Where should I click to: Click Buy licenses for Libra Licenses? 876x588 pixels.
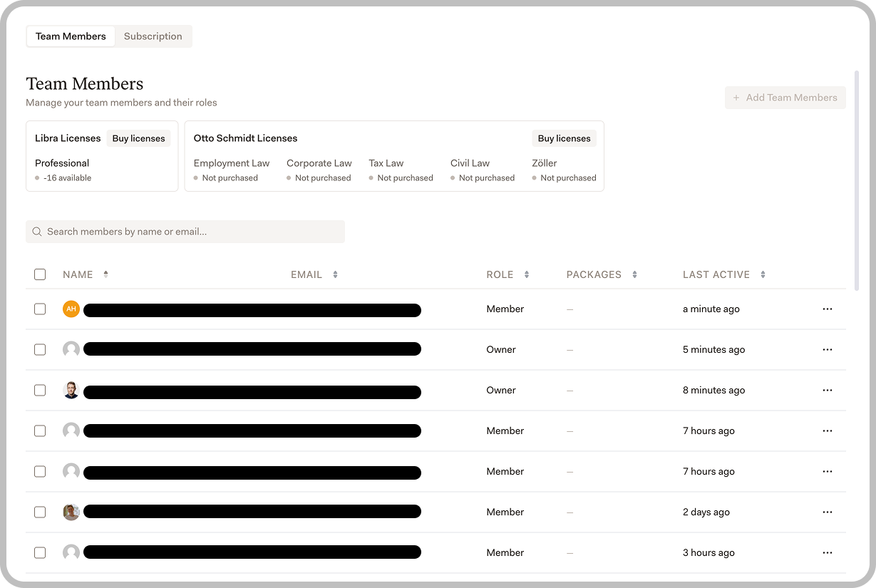tap(138, 138)
